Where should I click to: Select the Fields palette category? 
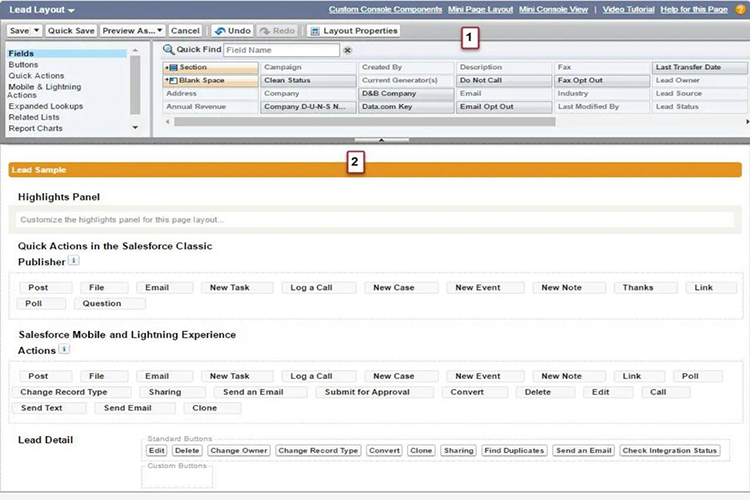(67, 54)
